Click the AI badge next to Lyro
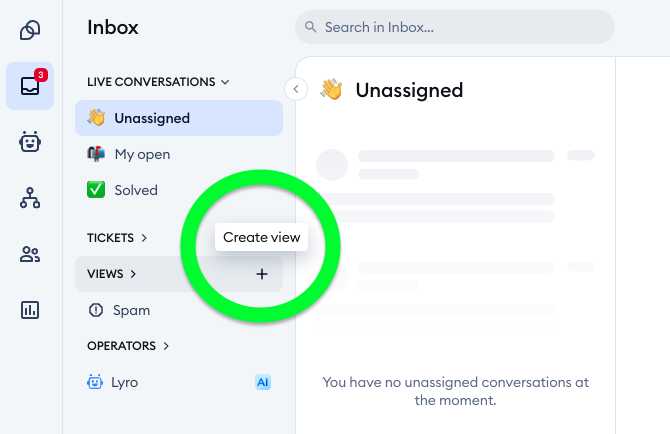This screenshot has width=670, height=434. pyautogui.click(x=263, y=382)
